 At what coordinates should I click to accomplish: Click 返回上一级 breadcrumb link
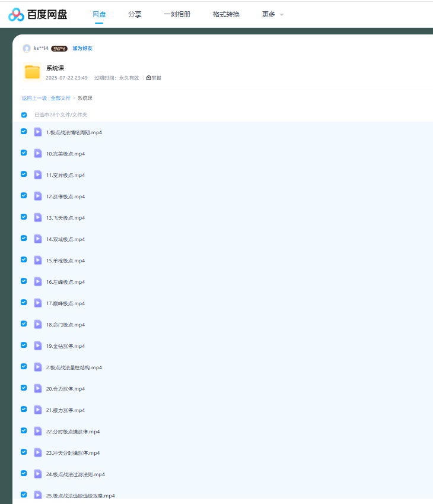click(34, 98)
